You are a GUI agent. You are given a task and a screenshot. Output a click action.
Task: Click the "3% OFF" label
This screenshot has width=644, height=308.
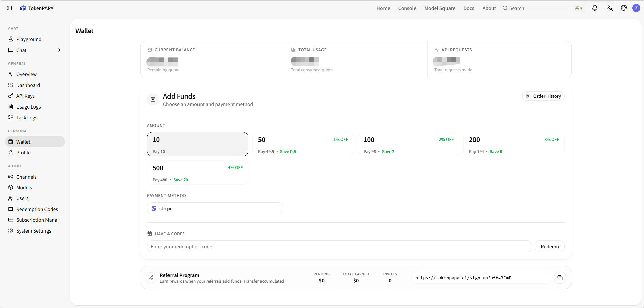(551, 139)
